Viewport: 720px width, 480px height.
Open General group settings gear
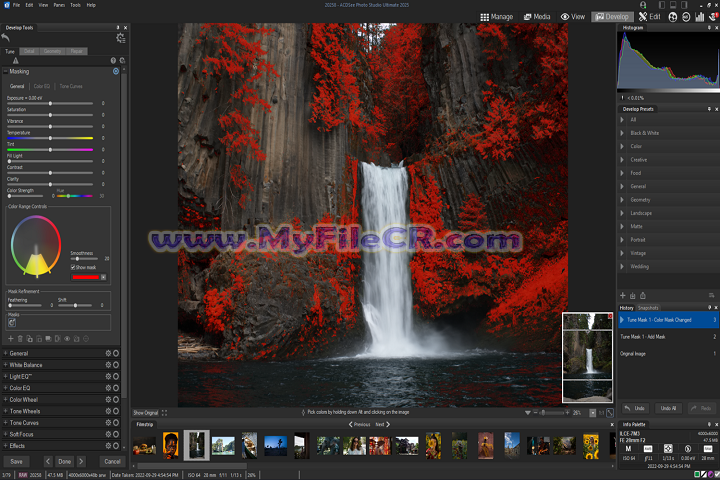[108, 353]
